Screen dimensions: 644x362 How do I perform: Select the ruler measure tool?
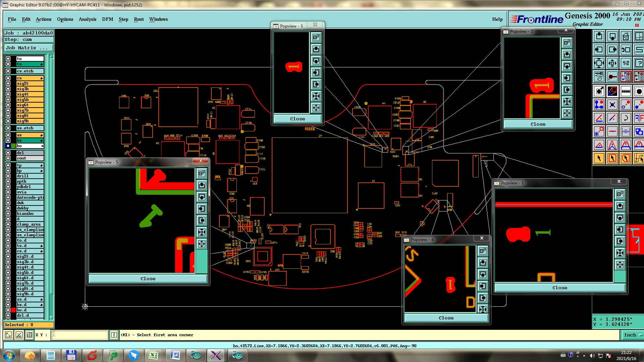[626, 91]
